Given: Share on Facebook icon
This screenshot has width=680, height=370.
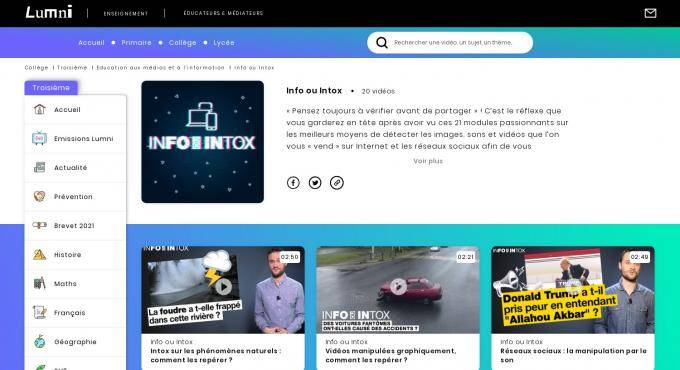Looking at the screenshot, I should 293,183.
